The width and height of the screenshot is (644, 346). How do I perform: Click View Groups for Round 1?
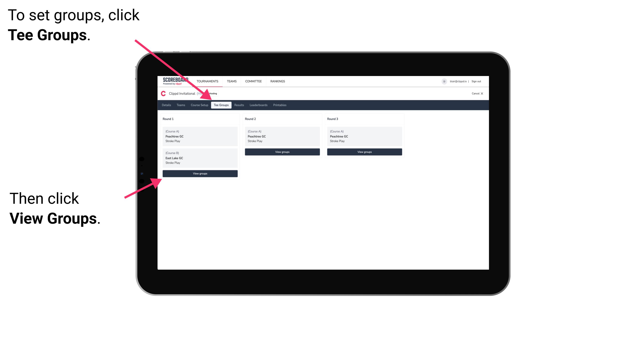[200, 174]
